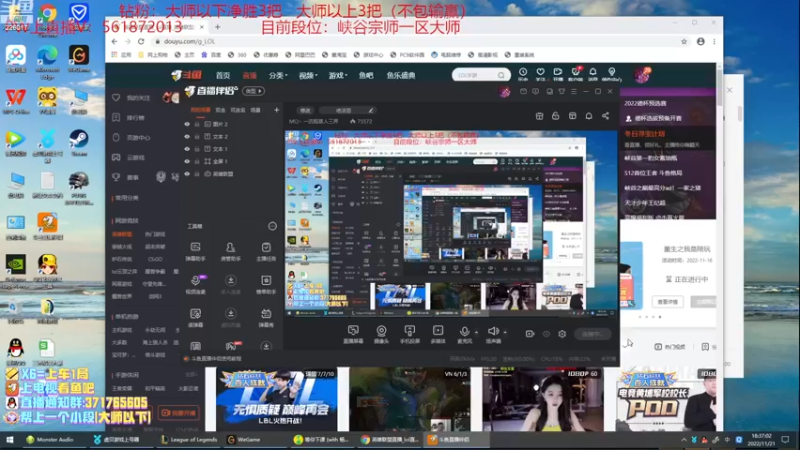
Task: Add 摄像头 camera source
Action: [x=381, y=334]
